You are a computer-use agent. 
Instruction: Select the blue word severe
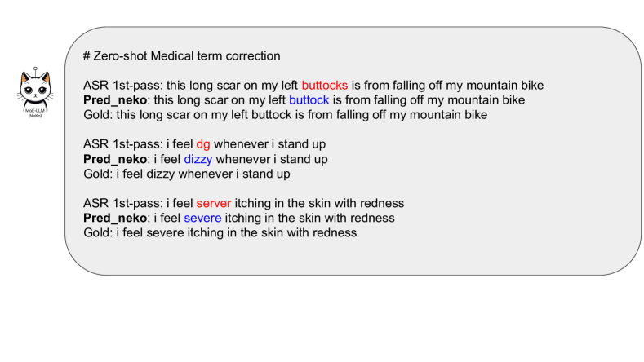tap(202, 218)
